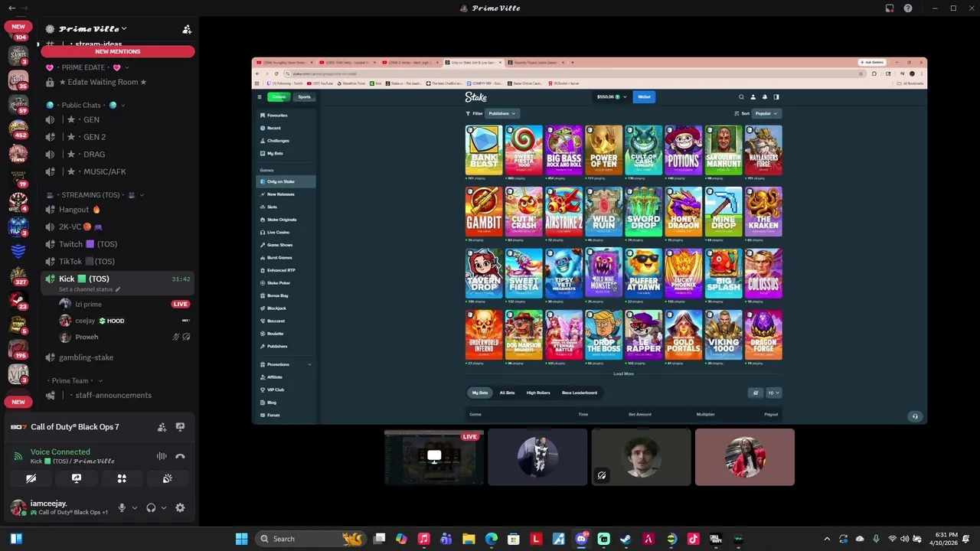Select the TikTok (TOS) channel
The image size is (980, 551).
pos(118,261)
